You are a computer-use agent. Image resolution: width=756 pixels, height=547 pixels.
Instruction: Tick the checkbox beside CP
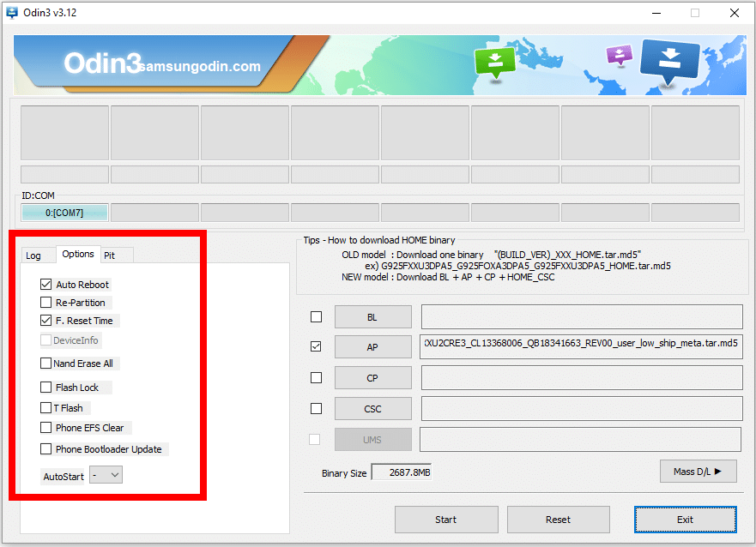coord(317,377)
